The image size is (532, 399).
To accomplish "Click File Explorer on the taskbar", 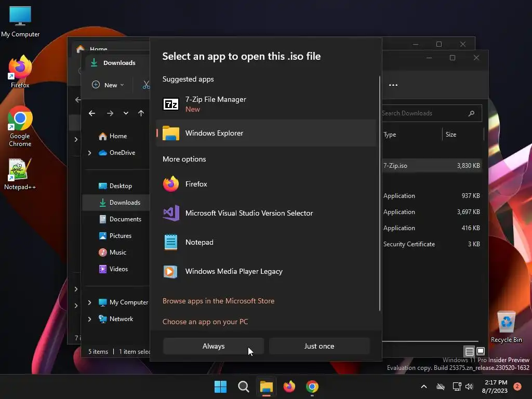I will click(x=267, y=387).
